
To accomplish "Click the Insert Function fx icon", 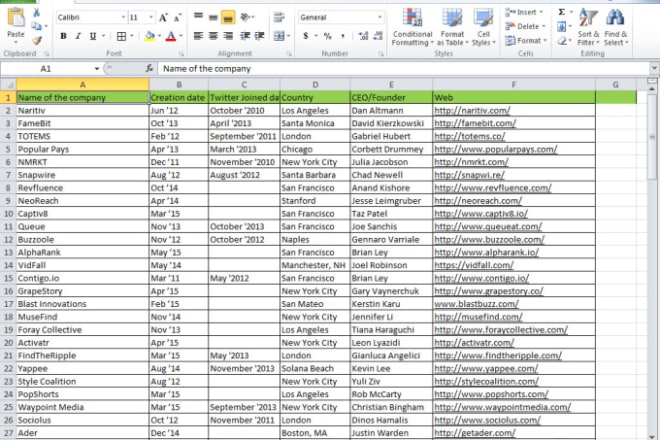I will (x=149, y=69).
